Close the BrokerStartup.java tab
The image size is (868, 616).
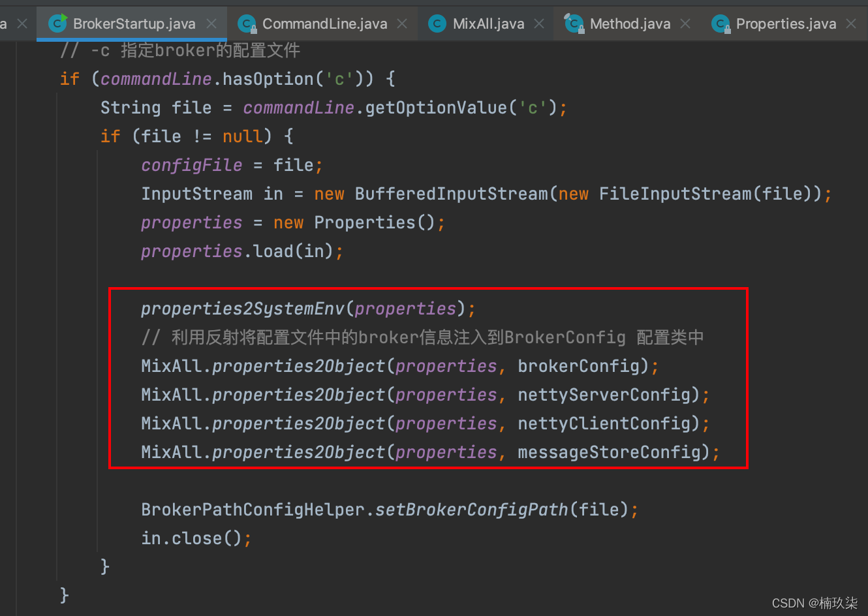point(211,24)
